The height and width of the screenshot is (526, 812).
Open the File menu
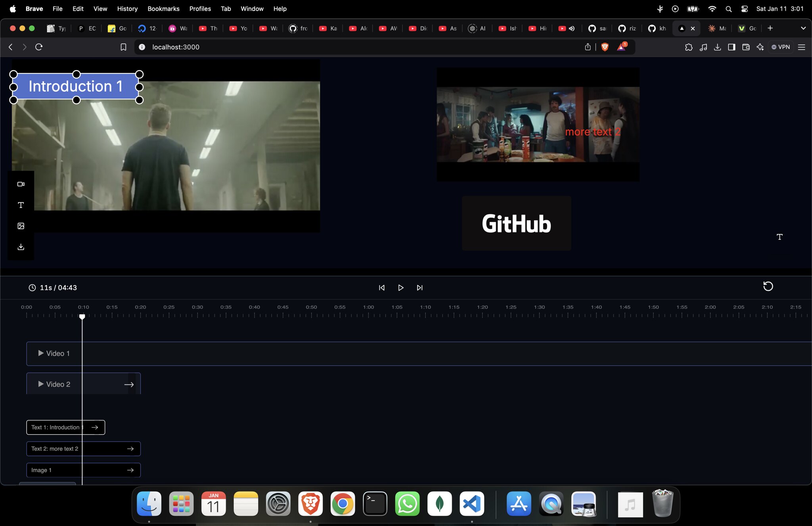click(x=57, y=9)
